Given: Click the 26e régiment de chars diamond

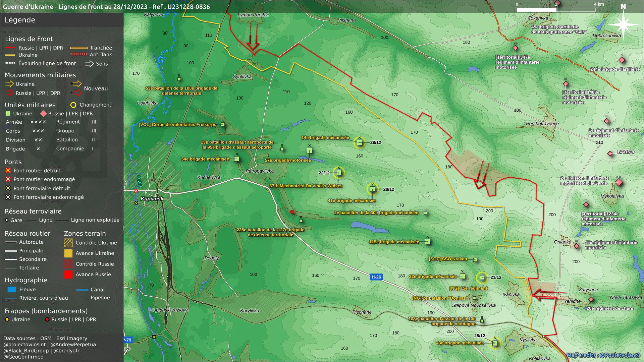Looking at the screenshot, I should coord(591,299).
